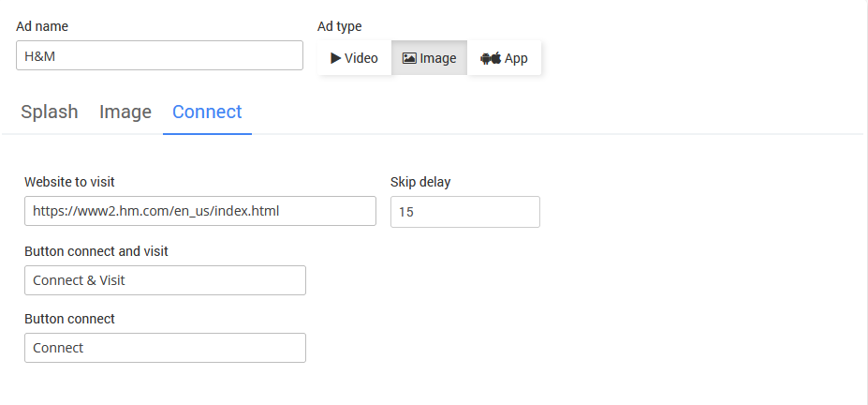
Task: Switch to the Image tab
Action: click(x=125, y=112)
